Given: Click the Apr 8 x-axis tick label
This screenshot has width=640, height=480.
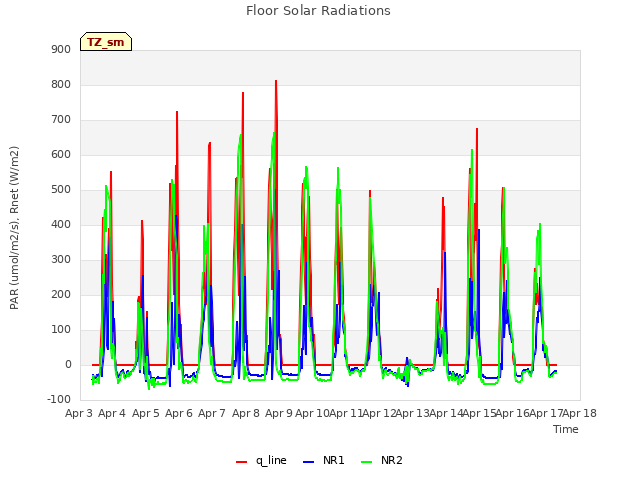Looking at the screenshot, I should point(246,413).
